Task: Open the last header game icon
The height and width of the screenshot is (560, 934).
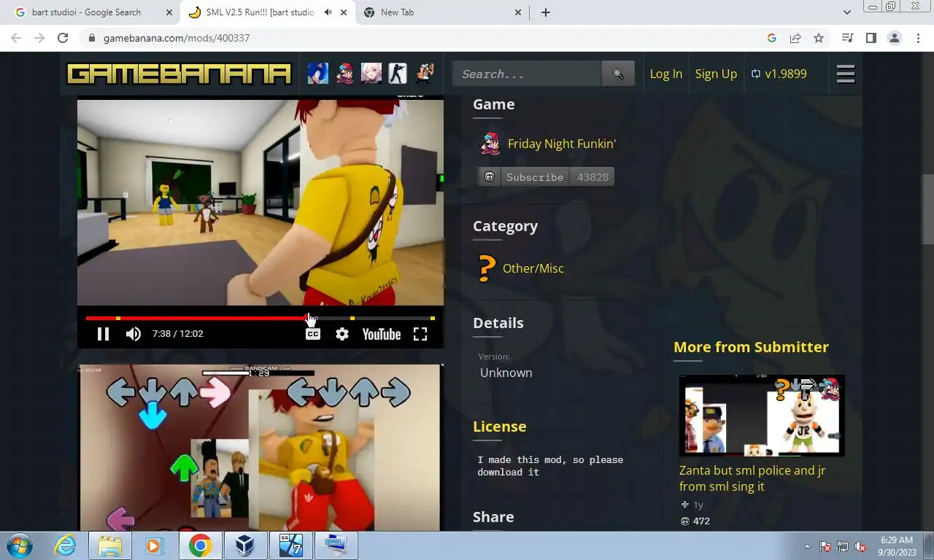Action: point(424,73)
